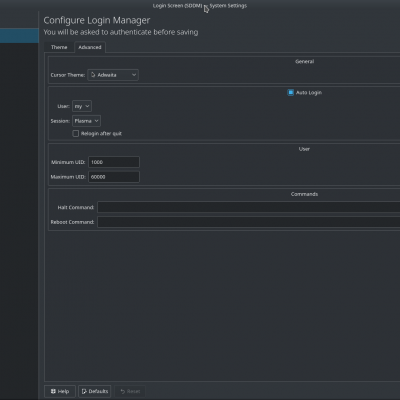Click the cursor icon beside Adwaita

93,75
